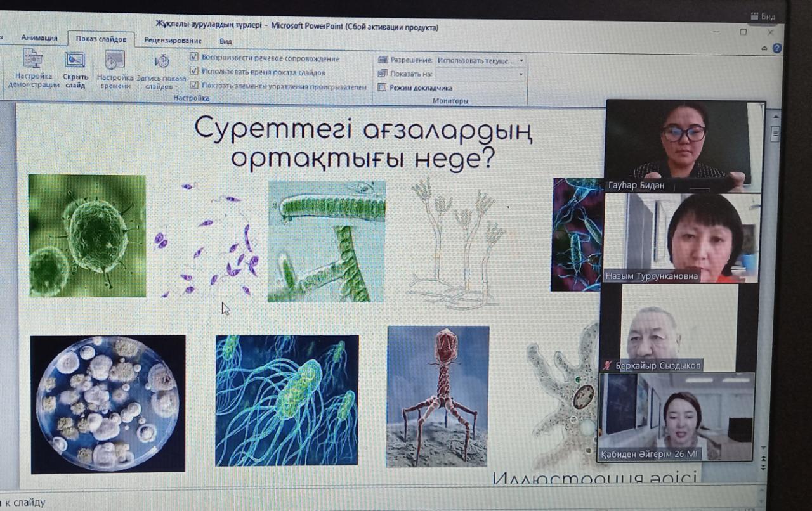Viewport: 812px width, 511px height.
Task: Select the amoeba illustration
Action: [563, 396]
